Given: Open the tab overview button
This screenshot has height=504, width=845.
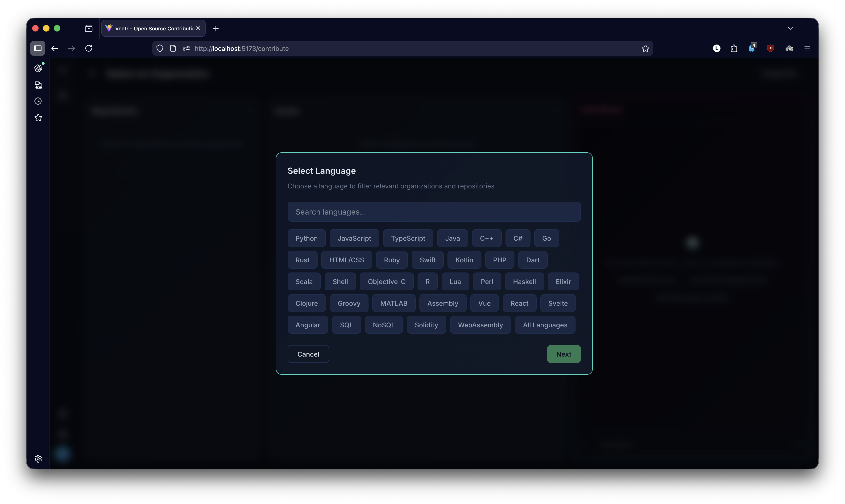Looking at the screenshot, I should (88, 28).
